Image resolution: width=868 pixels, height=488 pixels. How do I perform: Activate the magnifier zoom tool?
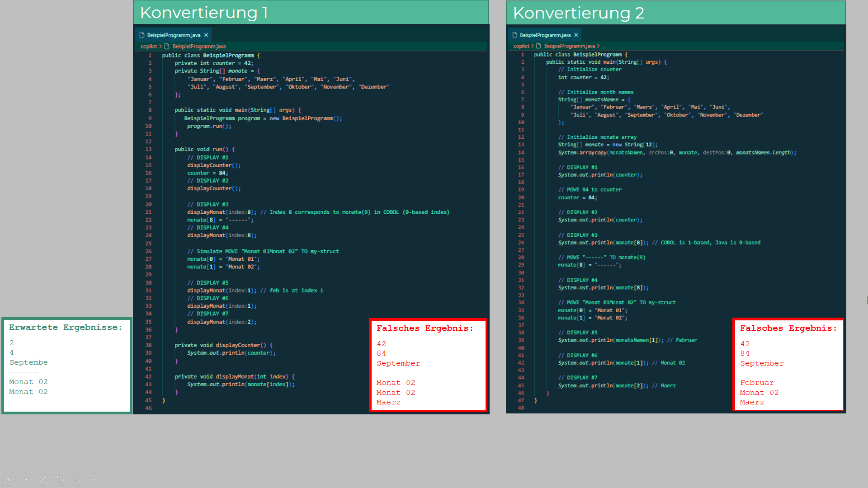(x=77, y=479)
